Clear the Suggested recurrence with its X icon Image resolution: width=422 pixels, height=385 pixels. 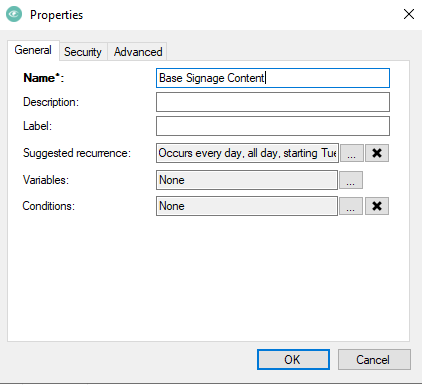(377, 153)
